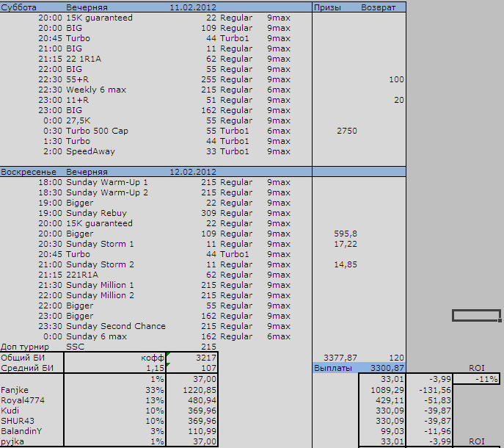Click the коэфф cell with comment marker
The image size is (504, 448).
(x=153, y=358)
